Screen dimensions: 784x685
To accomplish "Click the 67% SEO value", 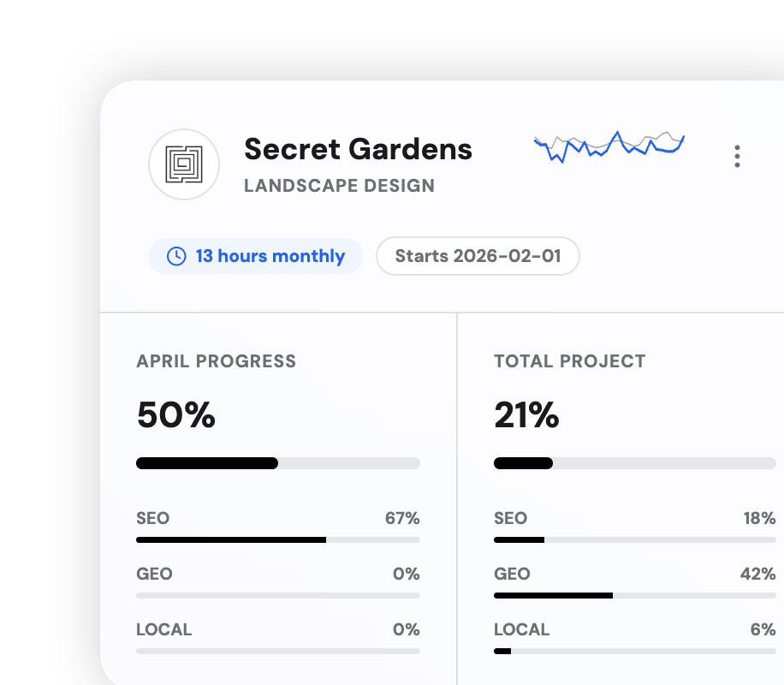I will tap(402, 518).
